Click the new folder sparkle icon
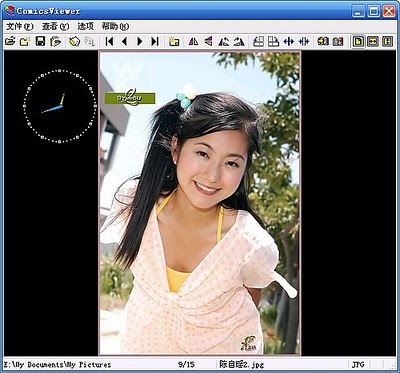This screenshot has width=400, height=373. pyautogui.click(x=174, y=42)
